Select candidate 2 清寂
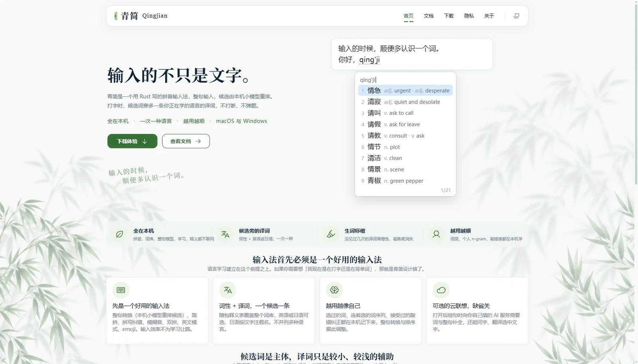638x364 pixels. click(405, 102)
